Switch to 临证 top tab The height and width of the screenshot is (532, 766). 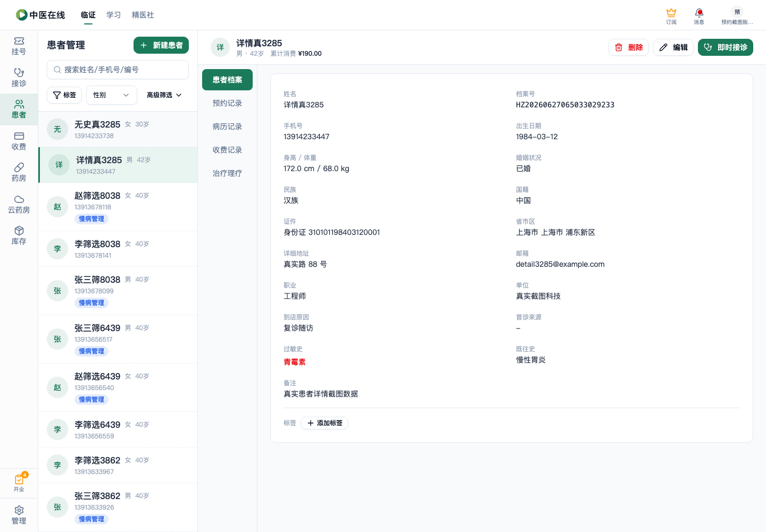click(88, 15)
